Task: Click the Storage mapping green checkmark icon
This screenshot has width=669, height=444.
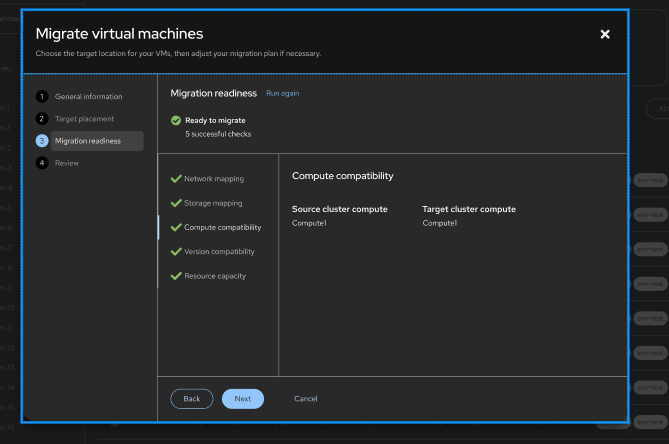Action: (176, 203)
